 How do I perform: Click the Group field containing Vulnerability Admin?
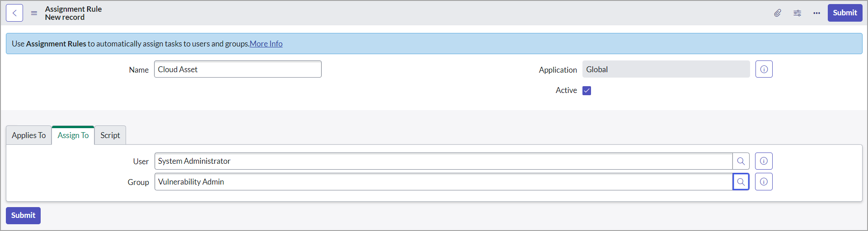click(443, 182)
